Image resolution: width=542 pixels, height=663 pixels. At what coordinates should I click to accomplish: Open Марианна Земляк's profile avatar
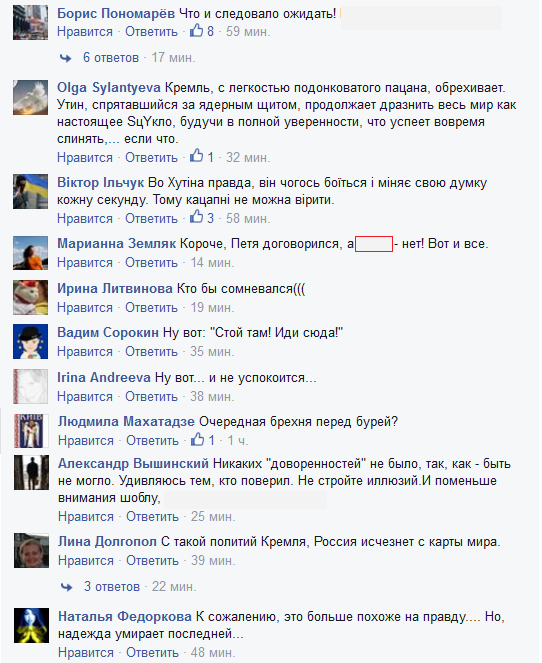[x=30, y=253]
